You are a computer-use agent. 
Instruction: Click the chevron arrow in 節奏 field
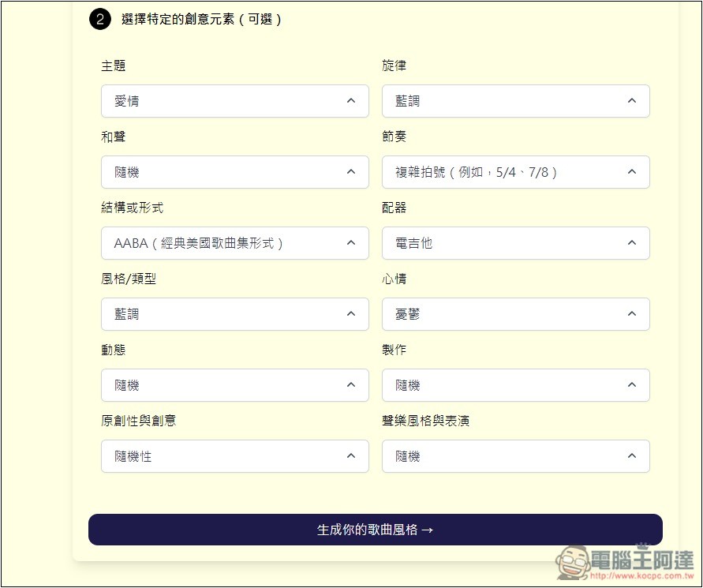click(x=631, y=172)
